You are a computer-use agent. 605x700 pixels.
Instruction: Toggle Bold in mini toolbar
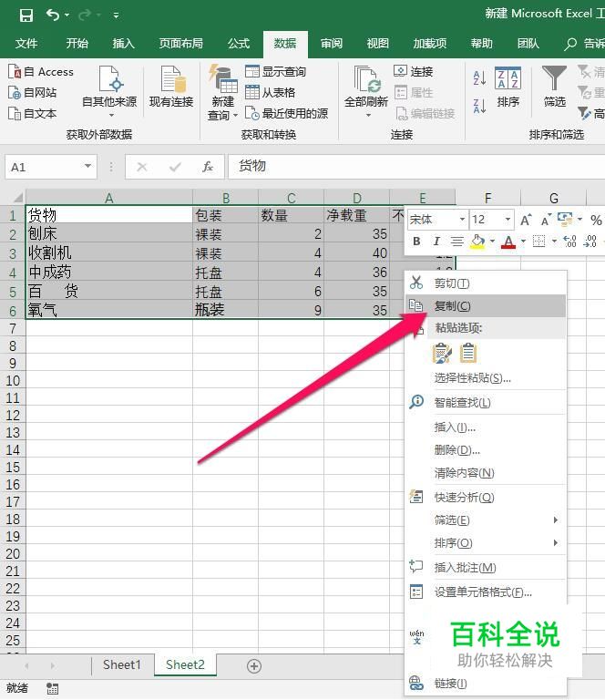[x=416, y=242]
